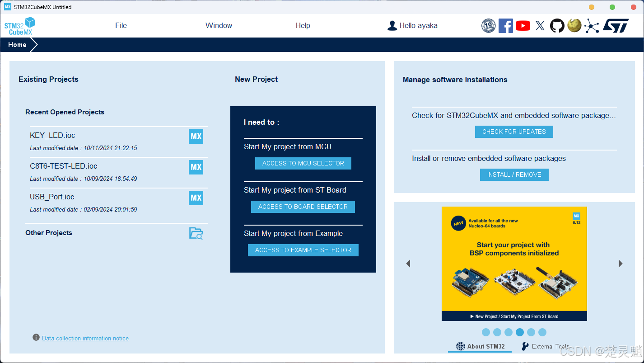The width and height of the screenshot is (644, 363).
Task: Click ACCESS TO EXAMPLE SELECTOR button
Action: [x=303, y=250]
